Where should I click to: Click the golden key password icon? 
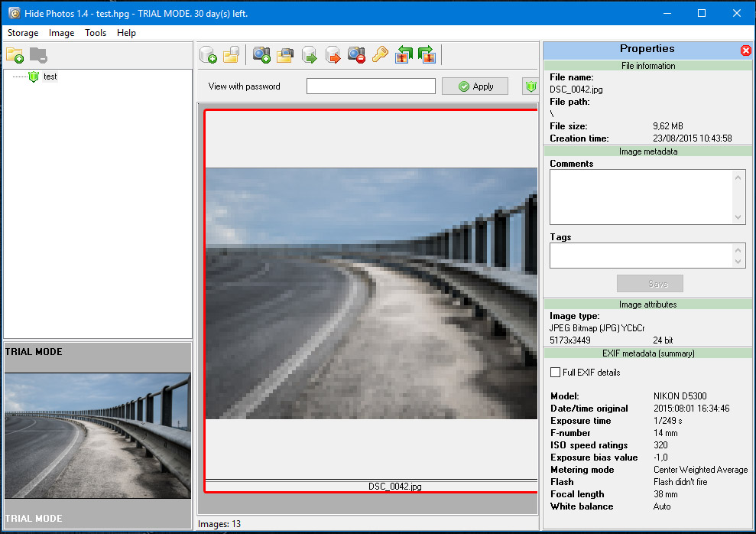380,55
